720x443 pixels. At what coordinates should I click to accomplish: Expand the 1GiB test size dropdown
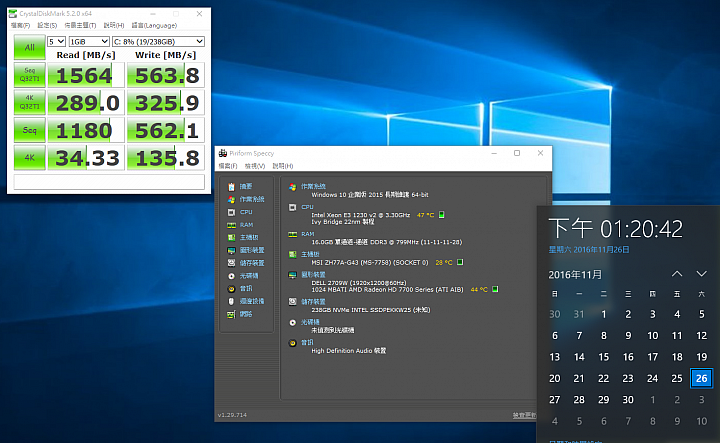tap(89, 41)
